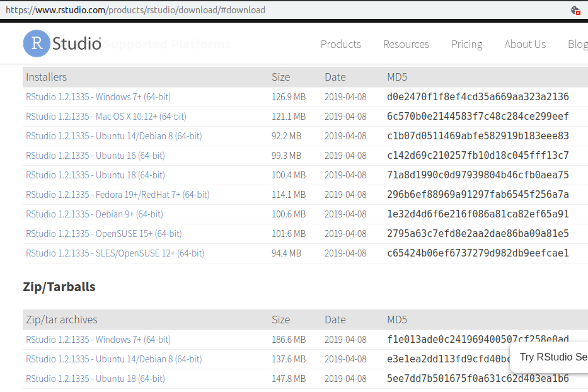Click the 137.6 MB size cell
This screenshot has height=392, width=588.
[x=289, y=359]
